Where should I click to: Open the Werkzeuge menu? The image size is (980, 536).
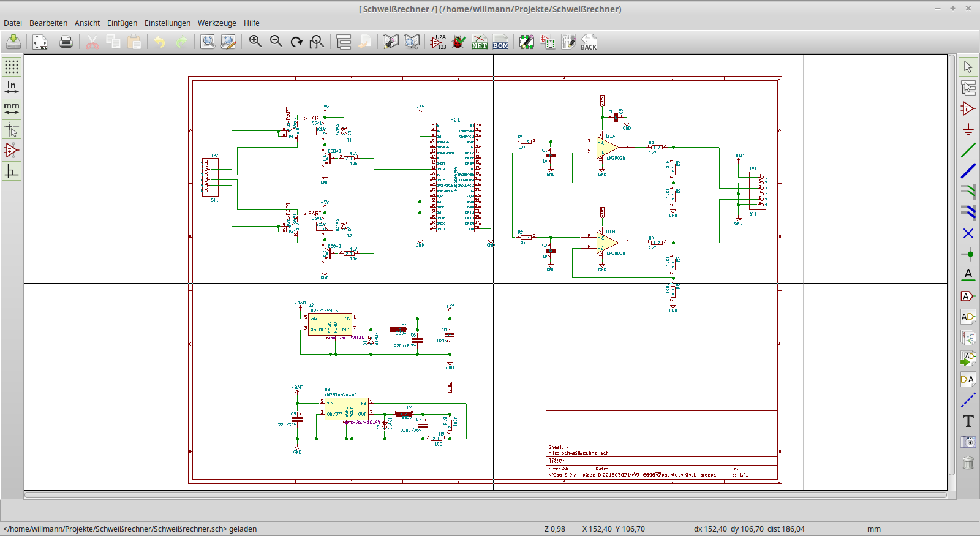pyautogui.click(x=217, y=23)
